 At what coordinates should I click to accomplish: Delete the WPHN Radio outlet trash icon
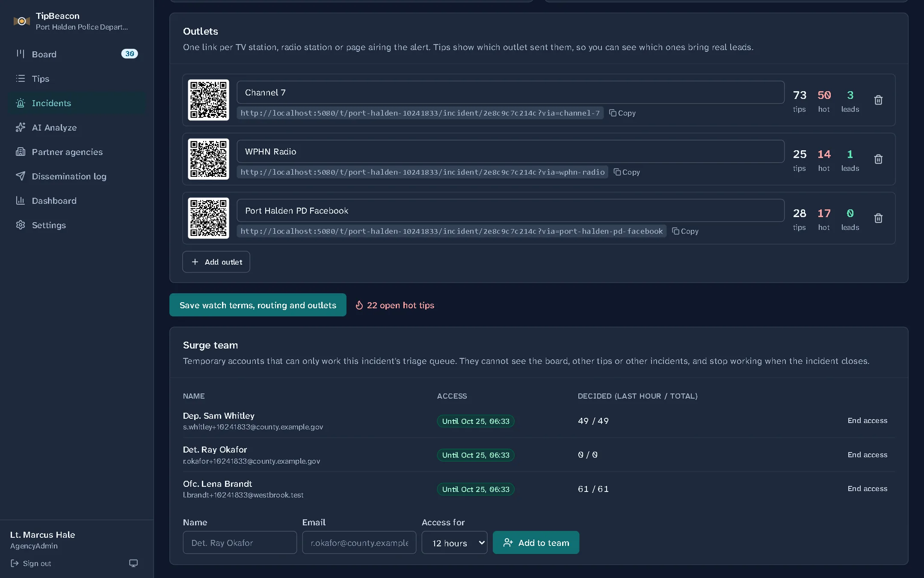point(878,159)
